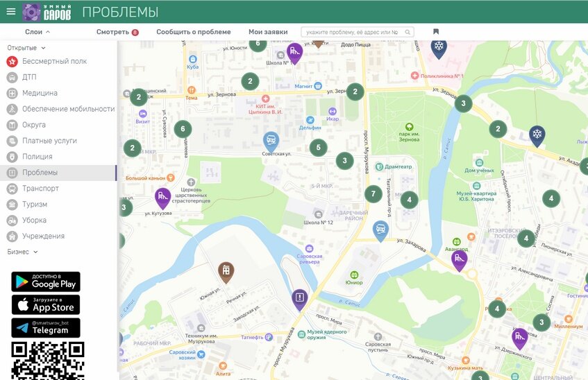The height and width of the screenshot is (380, 588).
Task: Open the cluster marker showing 7
Action: pyautogui.click(x=373, y=193)
